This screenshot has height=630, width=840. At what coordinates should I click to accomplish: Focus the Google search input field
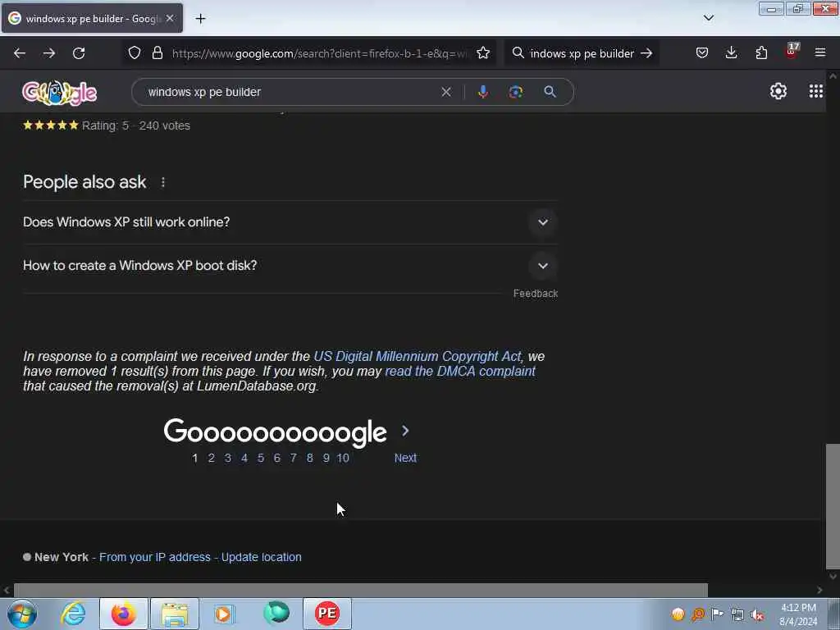pos(290,92)
